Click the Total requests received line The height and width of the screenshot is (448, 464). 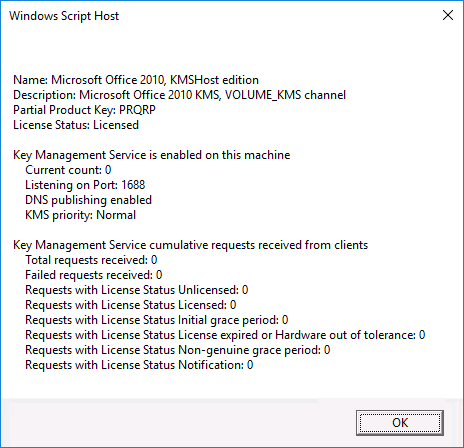tap(91, 260)
